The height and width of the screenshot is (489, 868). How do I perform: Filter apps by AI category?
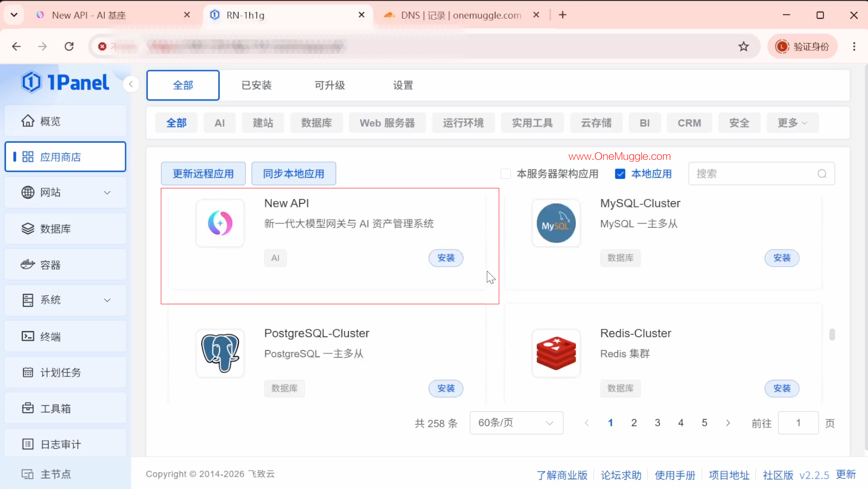tap(220, 123)
